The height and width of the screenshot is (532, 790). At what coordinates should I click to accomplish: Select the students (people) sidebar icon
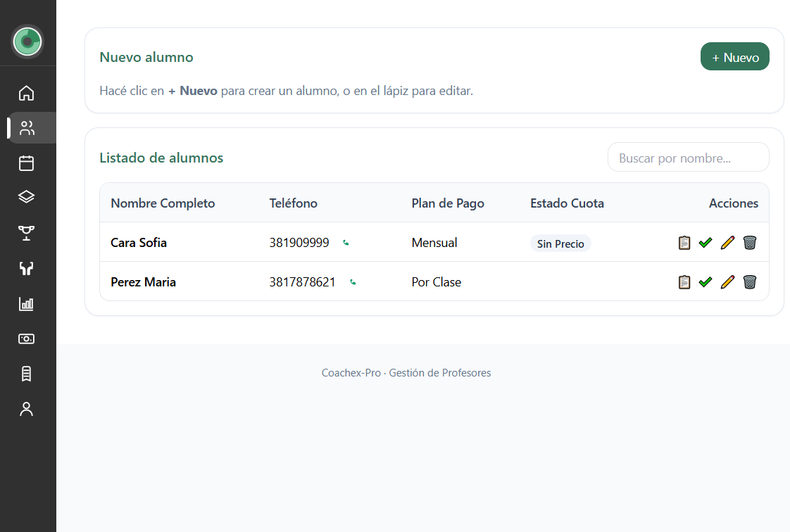click(27, 128)
